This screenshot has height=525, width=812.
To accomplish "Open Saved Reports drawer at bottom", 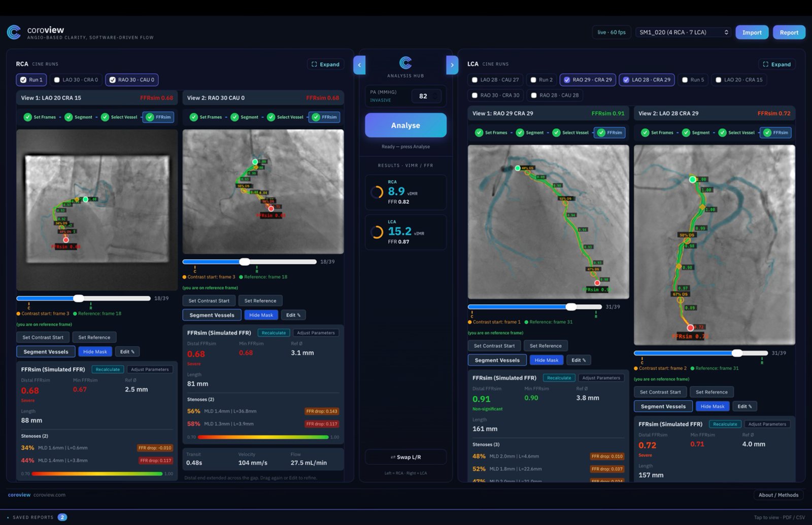I will 38,517.
